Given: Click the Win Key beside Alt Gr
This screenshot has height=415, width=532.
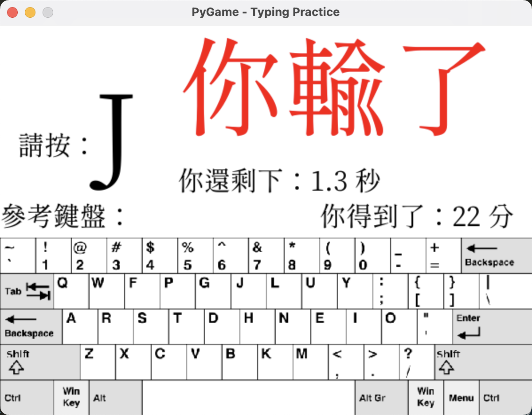Looking at the screenshot, I should (426, 398).
